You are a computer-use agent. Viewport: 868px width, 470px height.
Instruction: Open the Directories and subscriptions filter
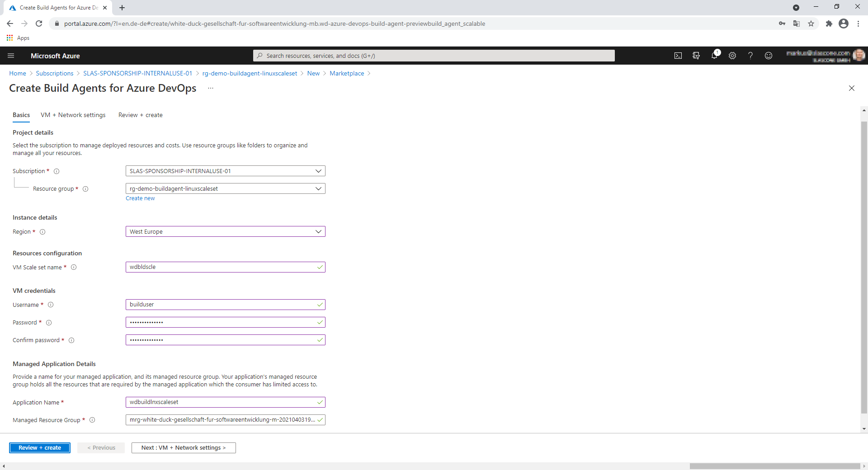point(696,56)
